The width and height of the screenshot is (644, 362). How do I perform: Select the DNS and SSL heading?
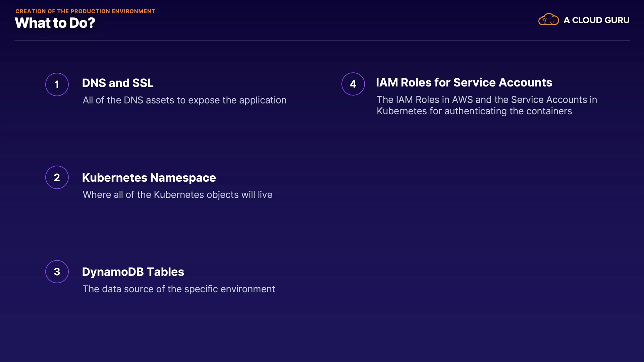[117, 83]
